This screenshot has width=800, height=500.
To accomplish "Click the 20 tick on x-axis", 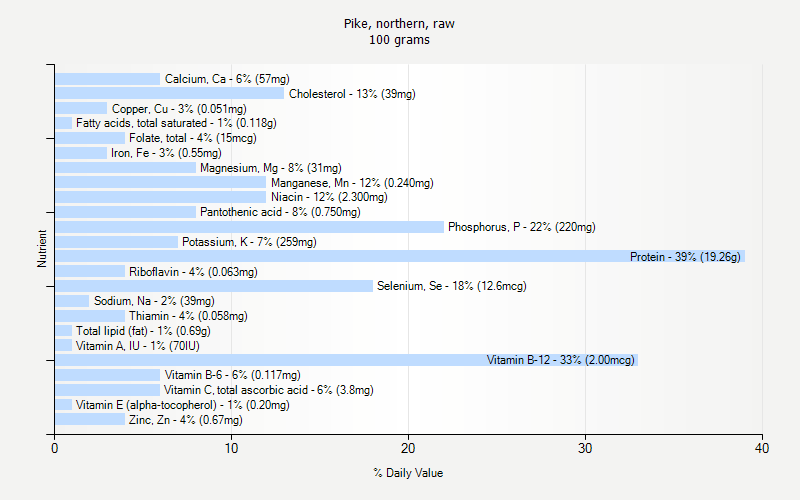I will tap(408, 448).
